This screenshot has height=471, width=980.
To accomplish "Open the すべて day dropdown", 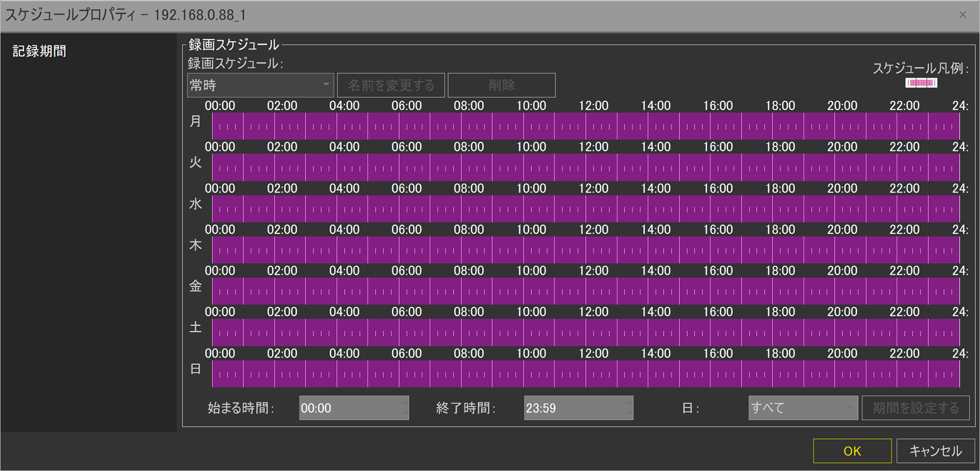I will (x=803, y=408).
